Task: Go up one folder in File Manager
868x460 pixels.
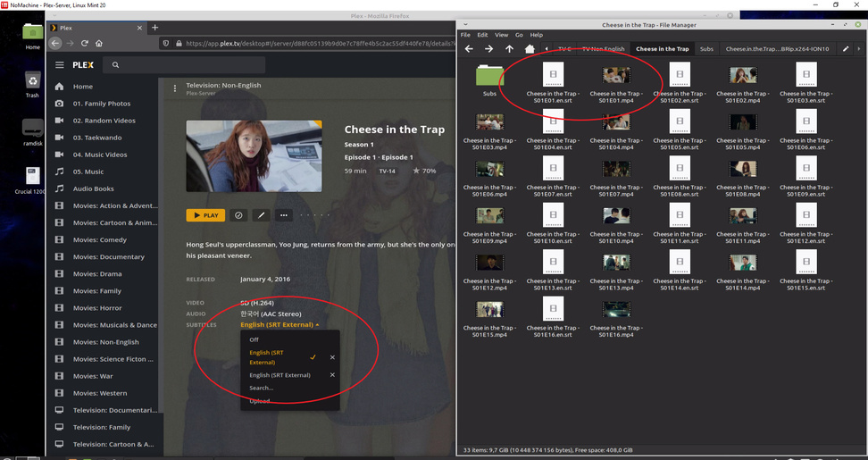Action: [509, 49]
